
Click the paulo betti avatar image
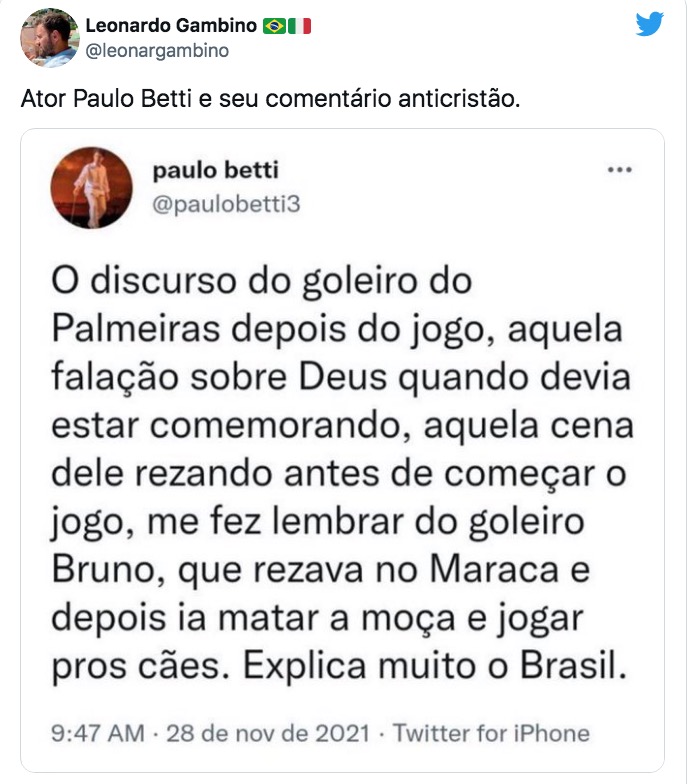click(x=89, y=188)
